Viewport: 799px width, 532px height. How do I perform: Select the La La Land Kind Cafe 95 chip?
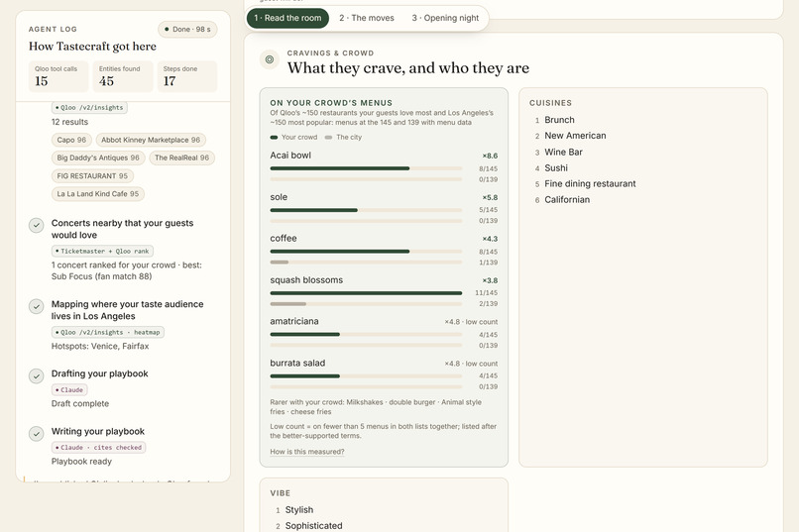pos(98,194)
